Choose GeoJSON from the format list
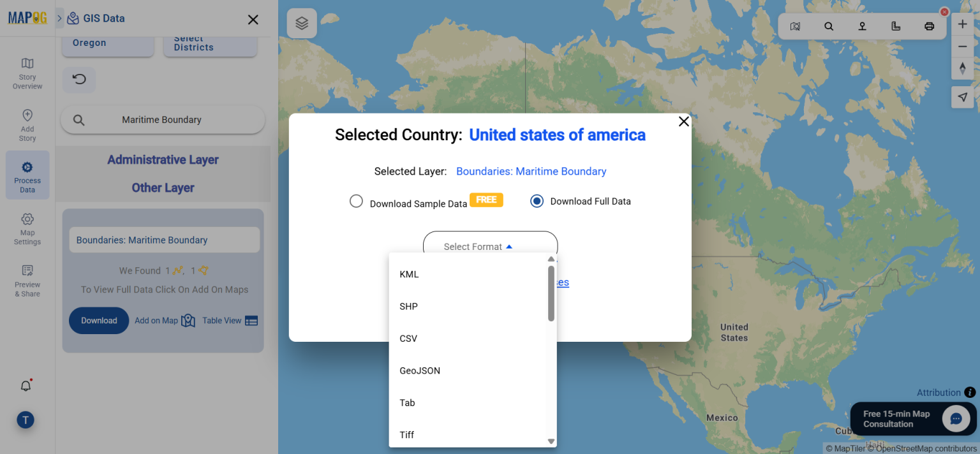 pyautogui.click(x=419, y=370)
